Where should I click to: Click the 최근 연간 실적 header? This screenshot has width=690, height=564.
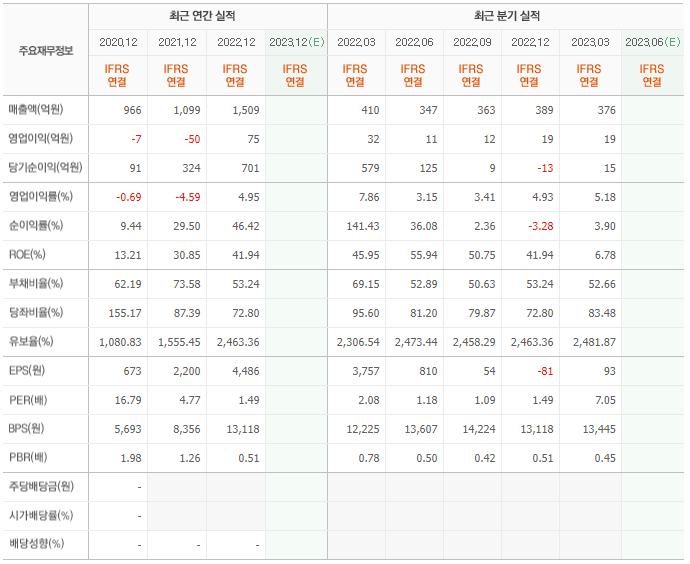[x=202, y=16]
